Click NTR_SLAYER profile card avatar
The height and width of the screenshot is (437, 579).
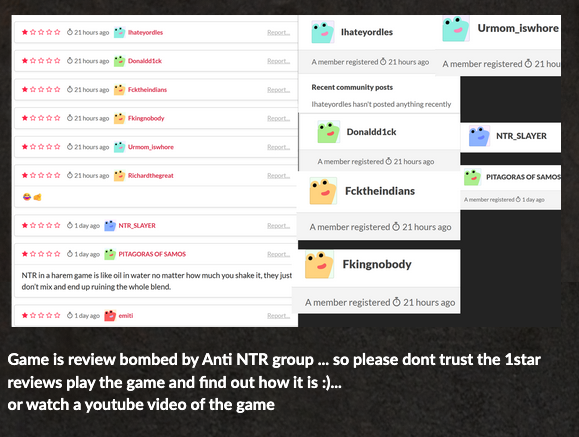tap(479, 136)
